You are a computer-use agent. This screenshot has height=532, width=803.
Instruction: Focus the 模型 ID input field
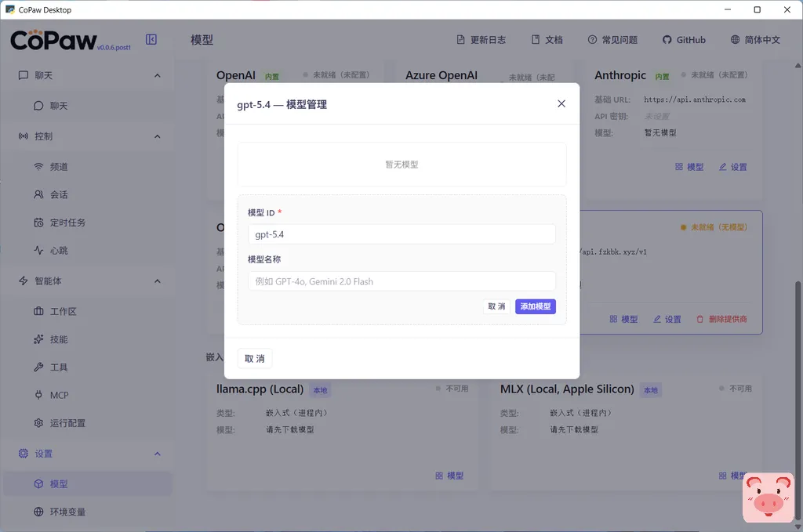tap(401, 234)
